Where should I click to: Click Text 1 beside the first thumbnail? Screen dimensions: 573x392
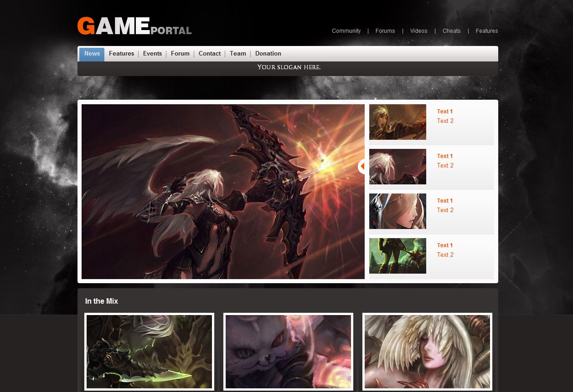[x=445, y=112]
